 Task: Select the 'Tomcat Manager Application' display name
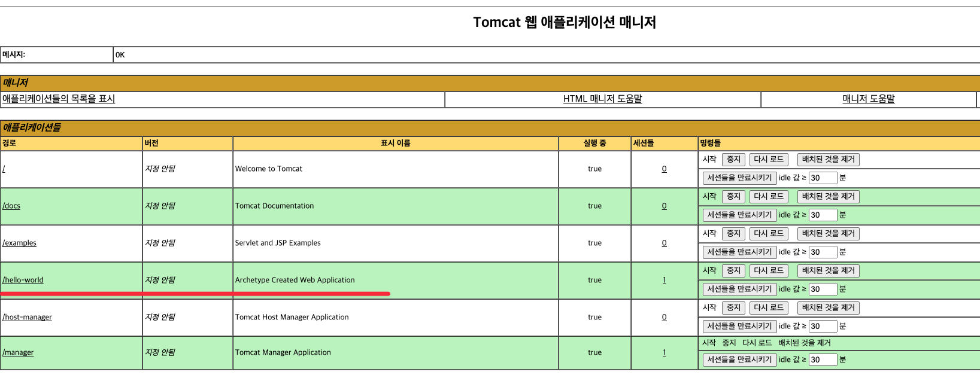click(283, 352)
